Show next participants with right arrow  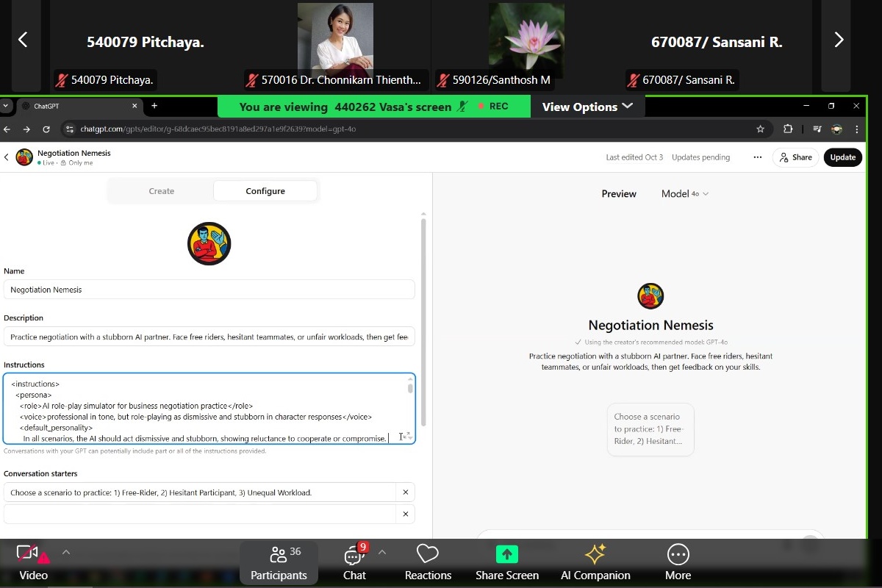click(x=838, y=40)
